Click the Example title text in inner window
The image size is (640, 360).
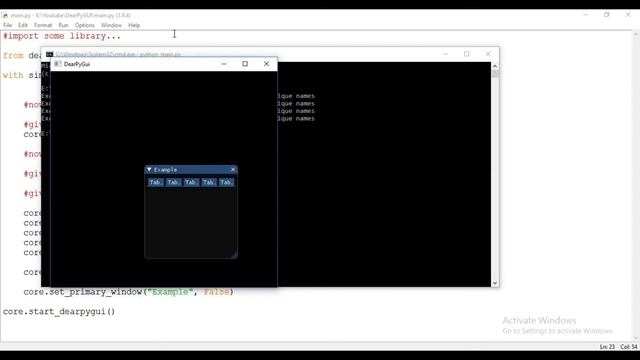point(165,169)
